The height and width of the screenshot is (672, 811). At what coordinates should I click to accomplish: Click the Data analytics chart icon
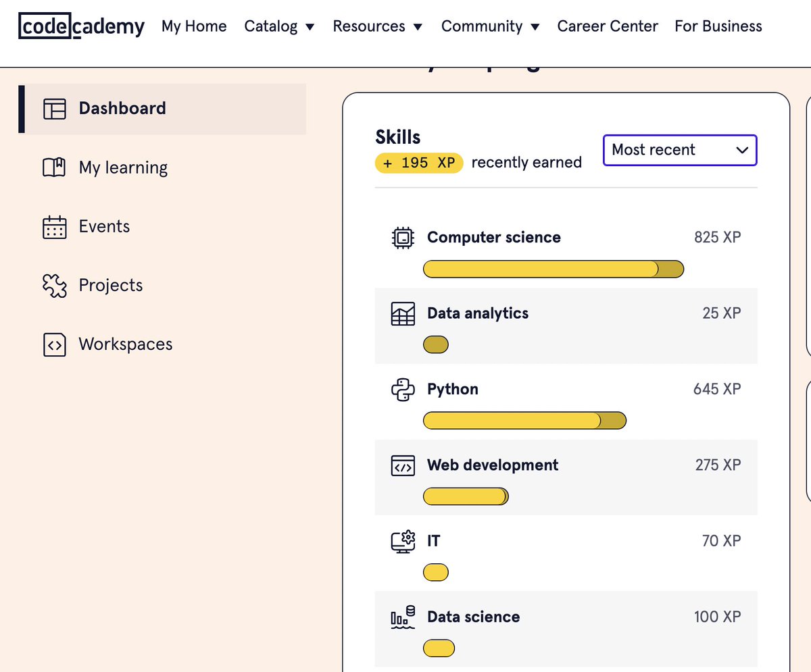(403, 313)
